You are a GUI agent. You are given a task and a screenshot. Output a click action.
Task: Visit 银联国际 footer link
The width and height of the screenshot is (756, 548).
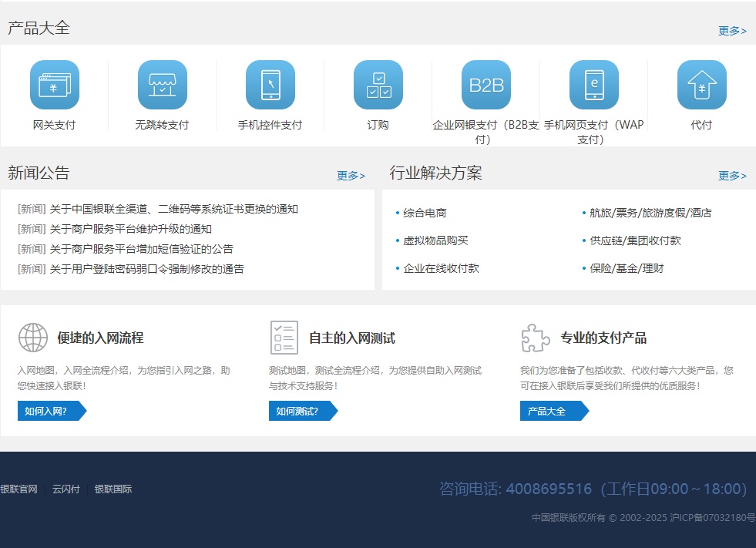[x=113, y=489]
